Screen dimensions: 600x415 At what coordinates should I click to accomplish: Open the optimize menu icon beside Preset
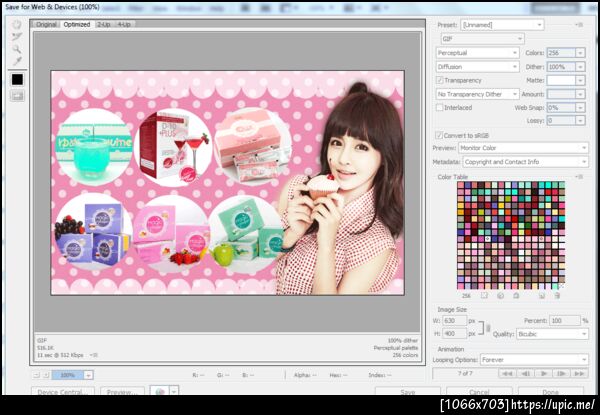[x=579, y=25]
